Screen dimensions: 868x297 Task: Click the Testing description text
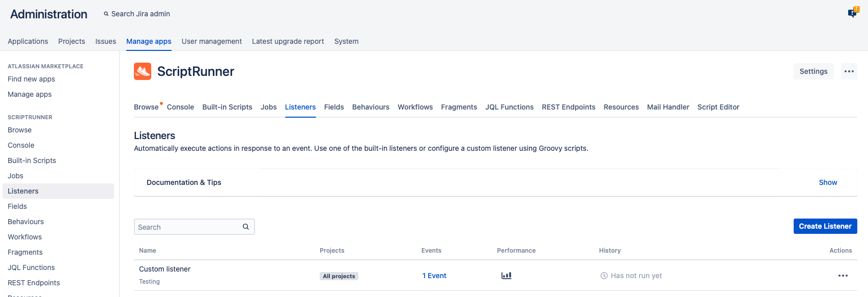coord(150,282)
